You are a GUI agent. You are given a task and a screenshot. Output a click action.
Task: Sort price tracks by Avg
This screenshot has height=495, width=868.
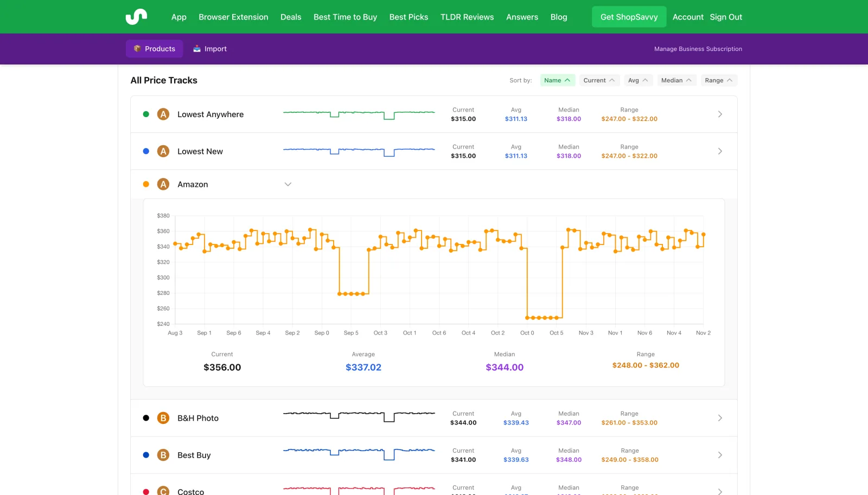pos(639,80)
